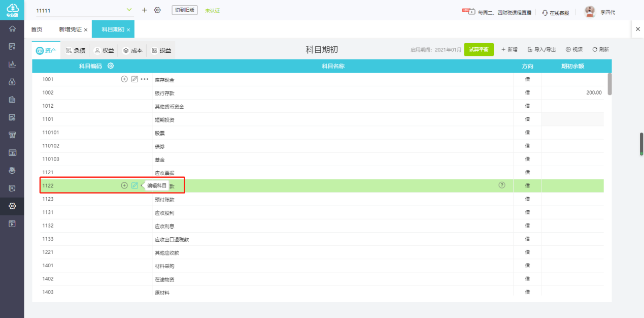This screenshot has width=644, height=318.
Task: Click the edit subject icon on row 1122
Action: 134,185
